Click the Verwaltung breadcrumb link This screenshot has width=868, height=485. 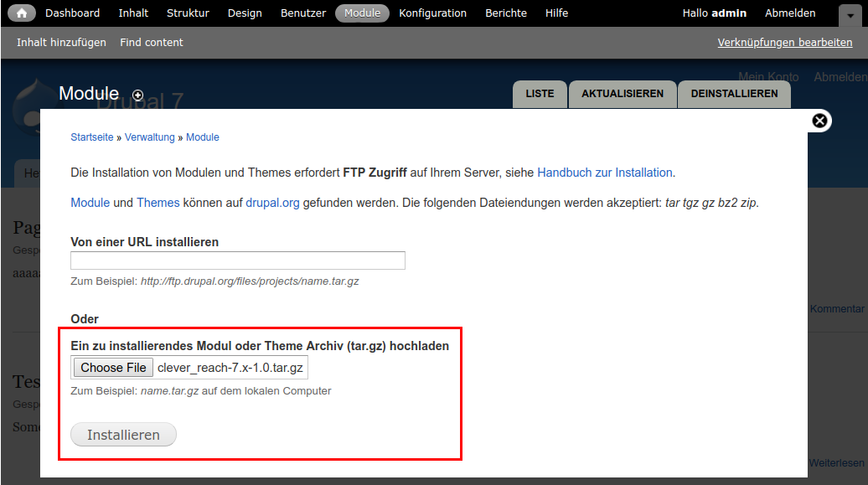[x=150, y=137]
